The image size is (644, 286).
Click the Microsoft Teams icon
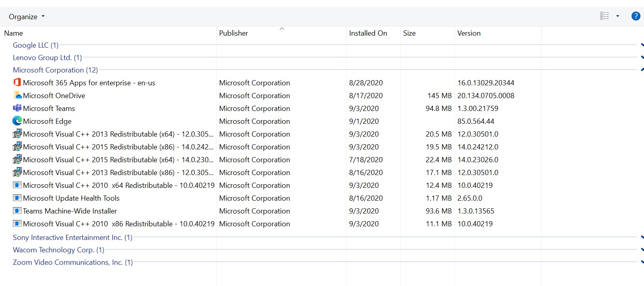click(x=17, y=108)
